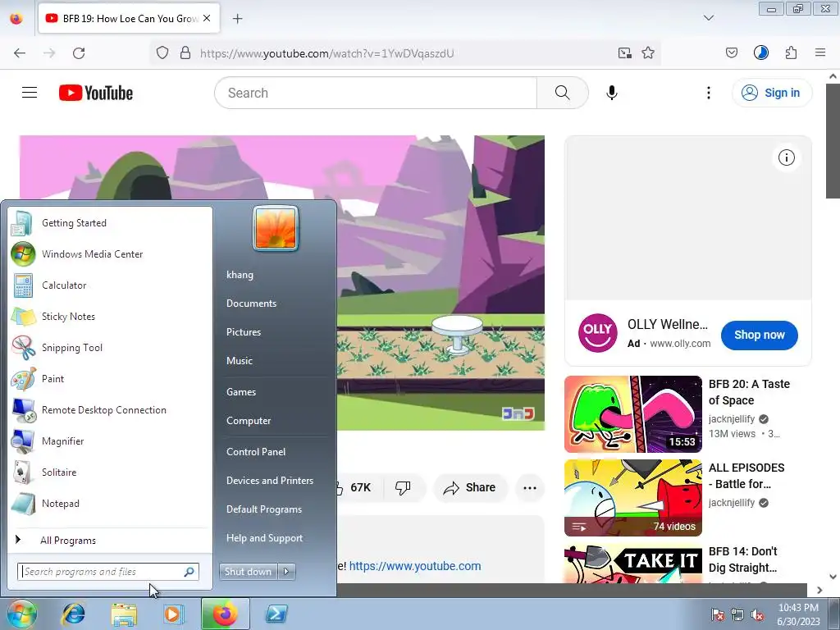Open Control Panel link
Image resolution: width=840 pixels, height=630 pixels.
[x=256, y=452]
